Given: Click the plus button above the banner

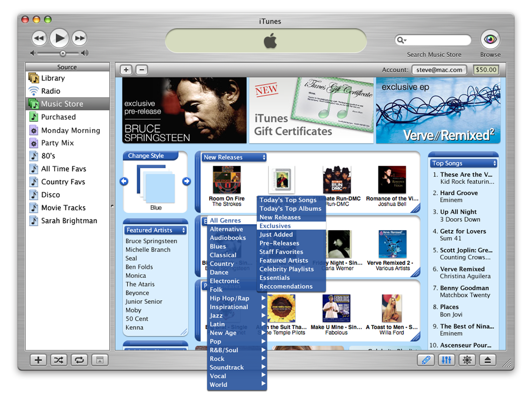Looking at the screenshot, I should click(126, 70).
